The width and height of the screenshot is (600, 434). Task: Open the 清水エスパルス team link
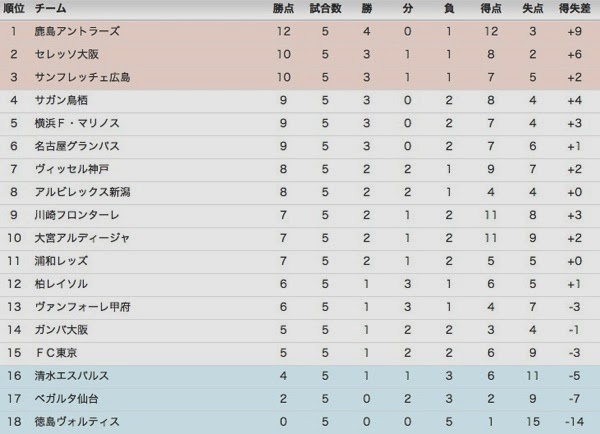72,375
